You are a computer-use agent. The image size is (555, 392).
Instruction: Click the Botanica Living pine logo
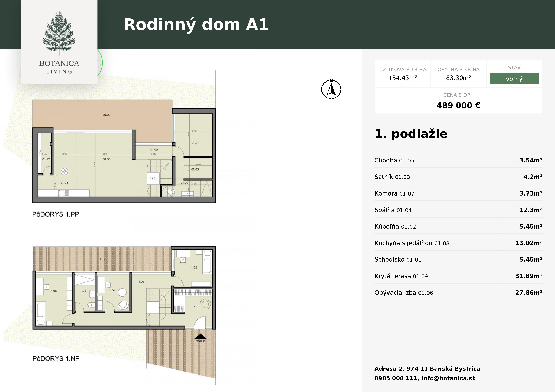[59, 42]
